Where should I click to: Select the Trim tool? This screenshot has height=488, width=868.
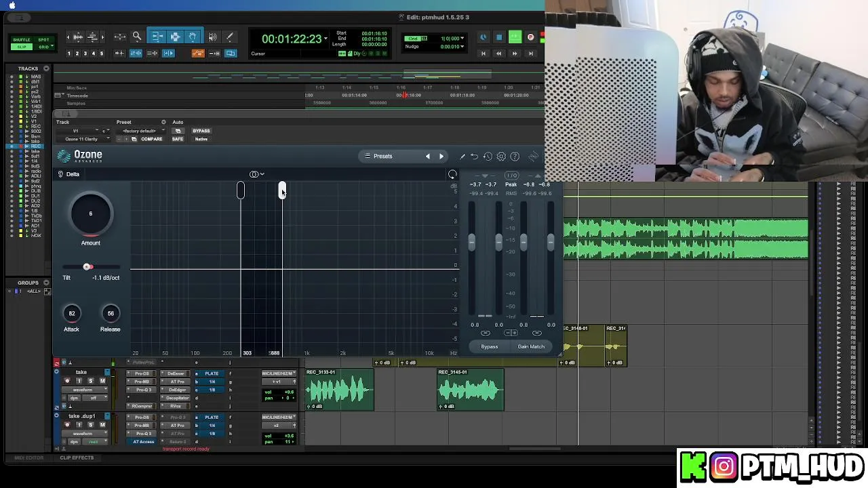(x=157, y=37)
